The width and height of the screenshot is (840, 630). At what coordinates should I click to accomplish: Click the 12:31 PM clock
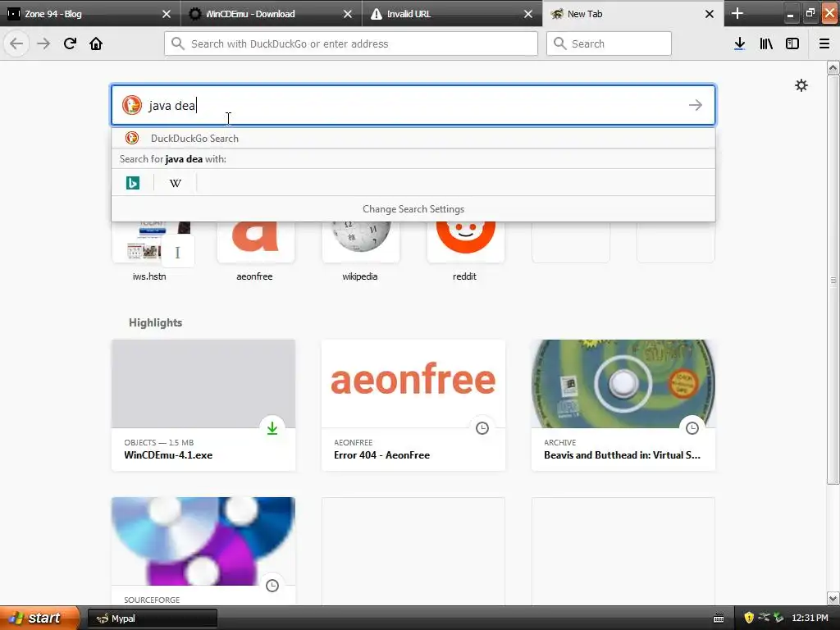[x=810, y=618]
